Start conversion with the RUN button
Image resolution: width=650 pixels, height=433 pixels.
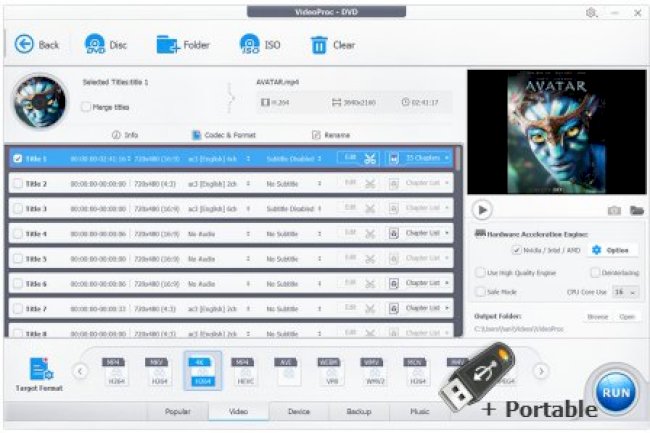pyautogui.click(x=616, y=393)
